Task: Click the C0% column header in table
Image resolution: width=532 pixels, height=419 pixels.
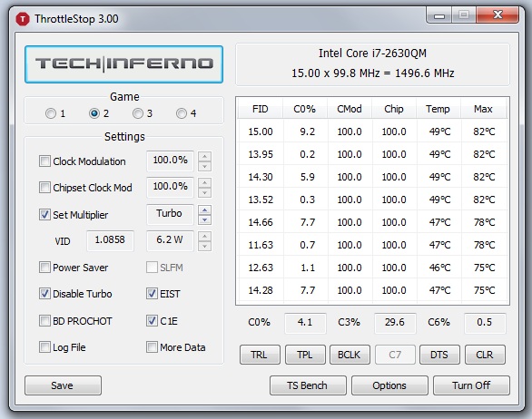Action: click(305, 109)
